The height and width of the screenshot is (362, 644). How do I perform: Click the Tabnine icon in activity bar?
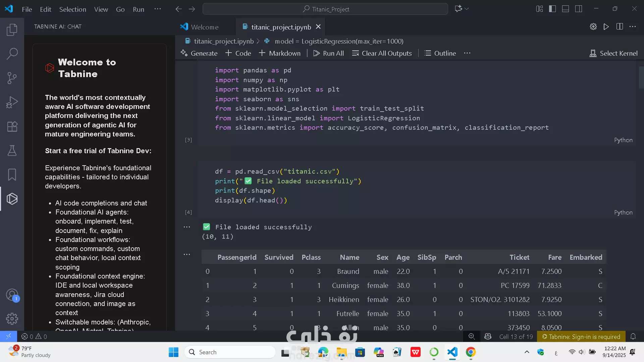(12, 199)
